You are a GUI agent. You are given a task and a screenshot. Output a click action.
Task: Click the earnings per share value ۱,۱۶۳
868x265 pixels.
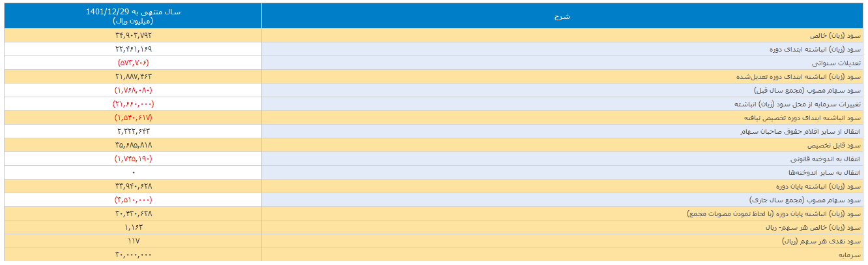(x=133, y=227)
